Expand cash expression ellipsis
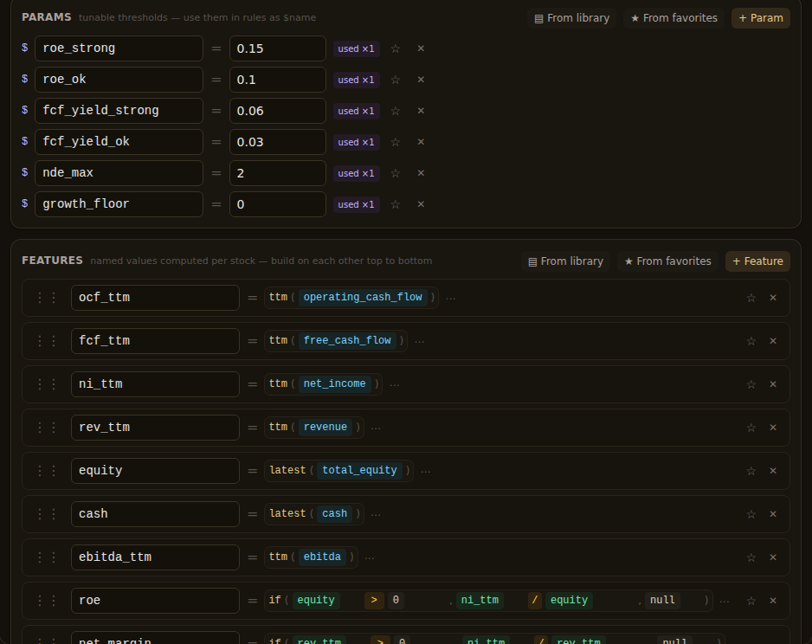This screenshot has width=812, height=644. tap(376, 514)
